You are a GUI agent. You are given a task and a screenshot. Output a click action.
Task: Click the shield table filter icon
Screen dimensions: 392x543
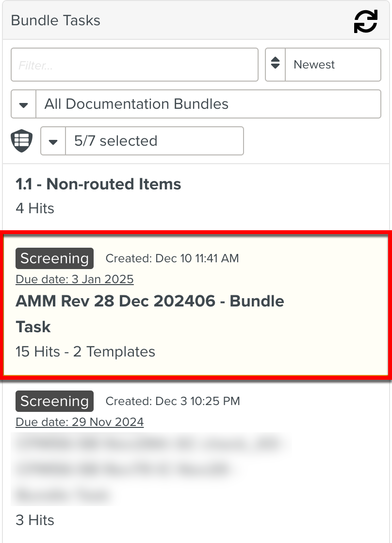22,141
